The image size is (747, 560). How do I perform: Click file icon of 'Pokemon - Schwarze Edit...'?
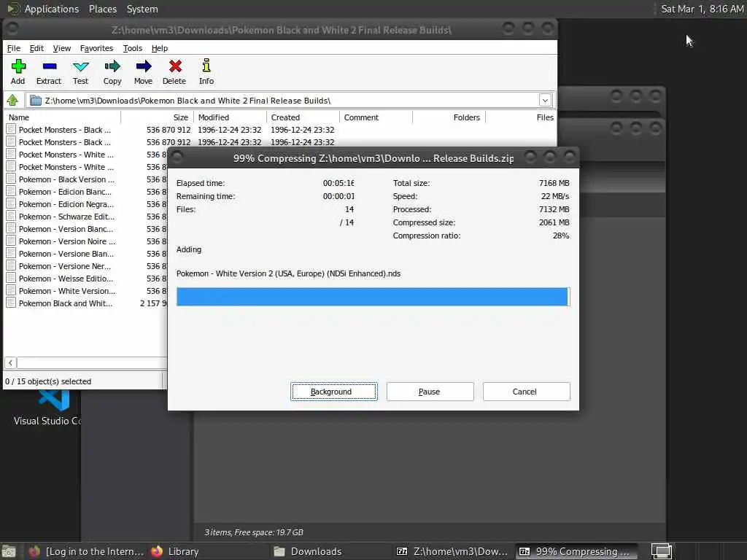pos(11,216)
